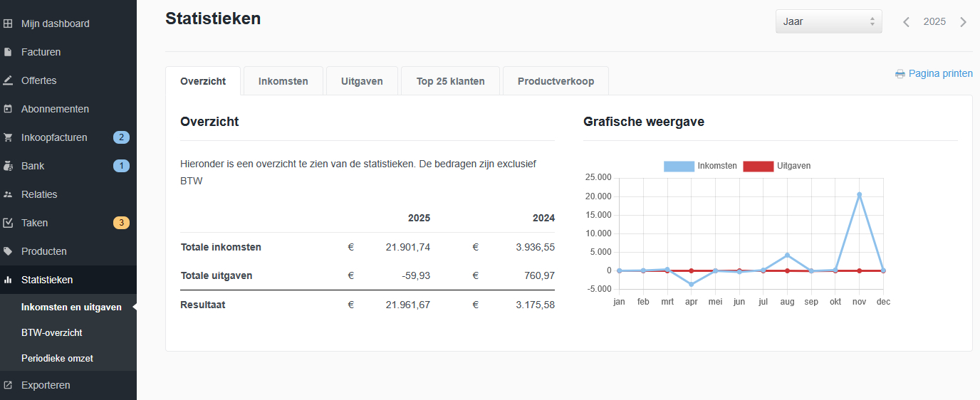Toggle Uitgaven series in chart legend
Viewport: 980px width, 400px height.
pos(777,166)
